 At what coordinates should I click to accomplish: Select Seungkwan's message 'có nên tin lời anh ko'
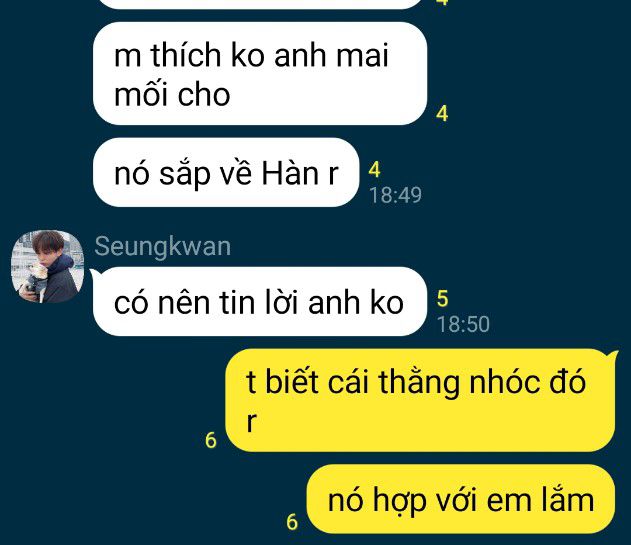[x=259, y=301]
